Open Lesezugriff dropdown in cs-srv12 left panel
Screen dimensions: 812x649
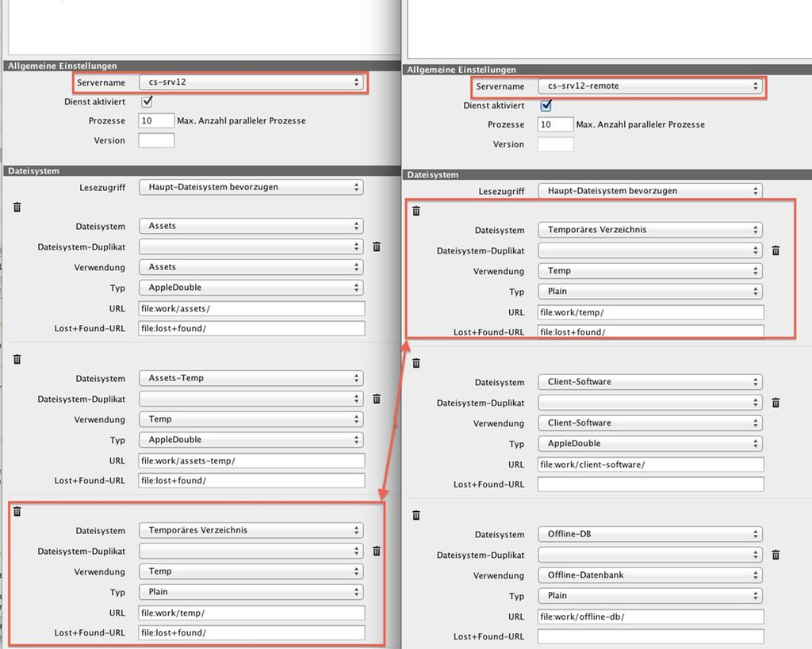pyautogui.click(x=251, y=187)
